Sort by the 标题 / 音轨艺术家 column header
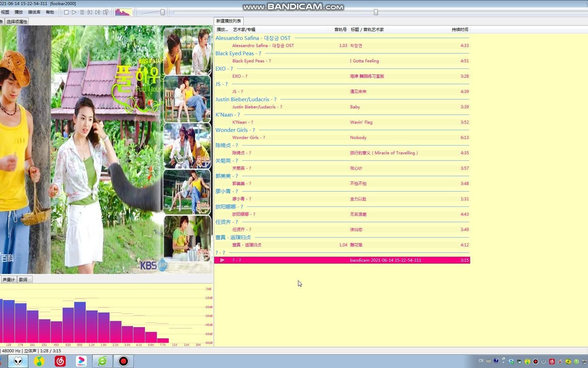 pos(367,30)
